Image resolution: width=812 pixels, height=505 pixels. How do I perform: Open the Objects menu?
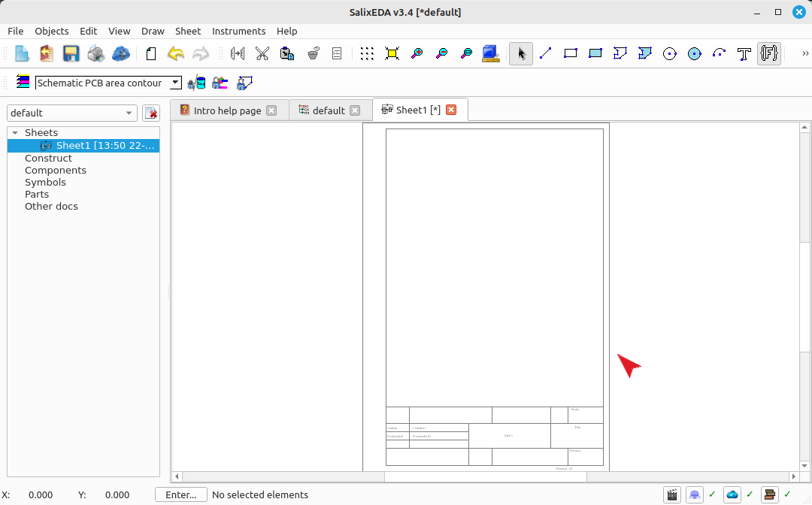52,31
